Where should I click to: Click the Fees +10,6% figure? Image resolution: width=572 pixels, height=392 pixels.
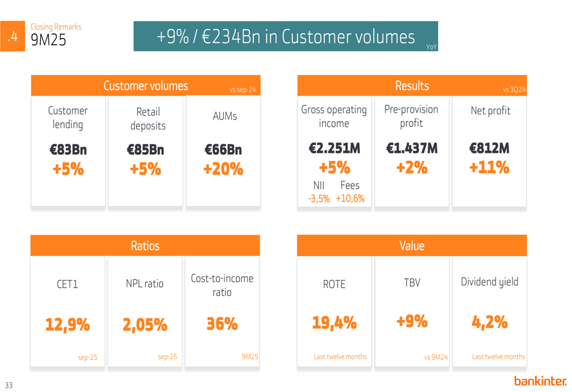coord(350,199)
